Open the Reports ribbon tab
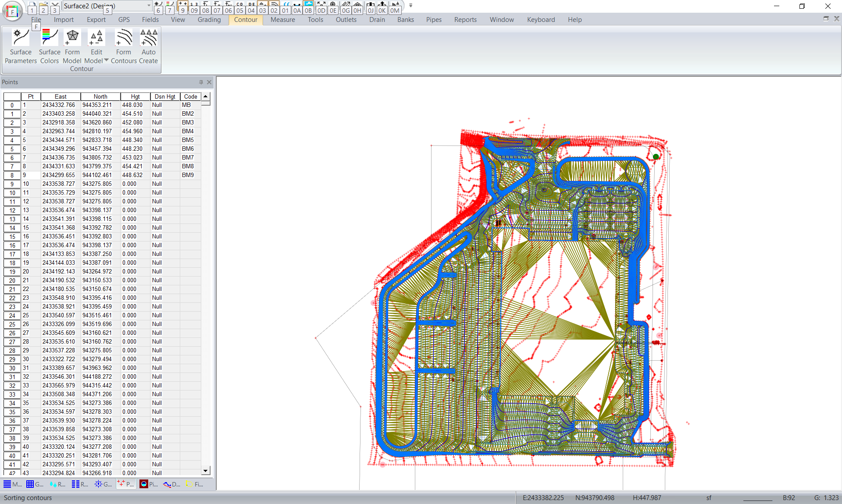 (465, 20)
